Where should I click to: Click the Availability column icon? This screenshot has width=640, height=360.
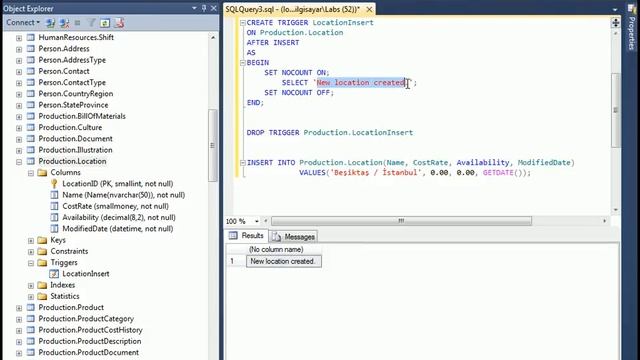tap(54, 218)
